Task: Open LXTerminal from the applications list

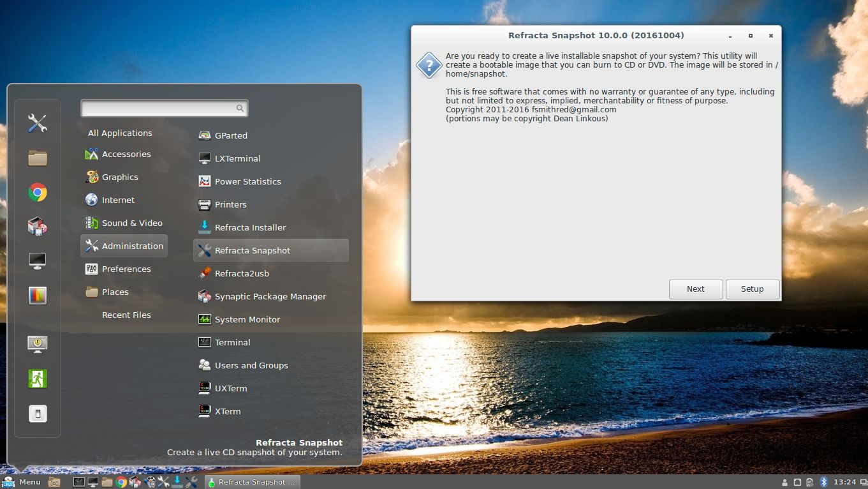Action: coord(270,158)
